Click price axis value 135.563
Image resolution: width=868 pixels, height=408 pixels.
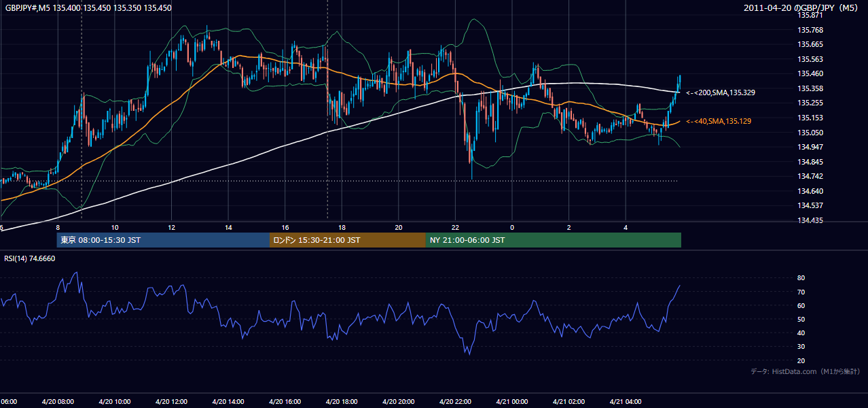[x=810, y=59]
